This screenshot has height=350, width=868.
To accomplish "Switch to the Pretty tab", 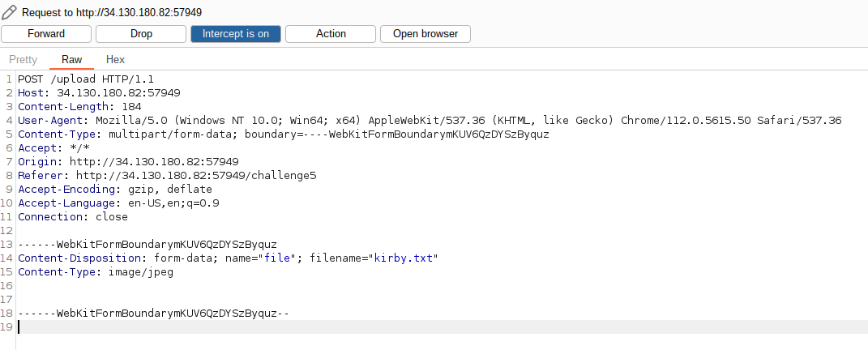I will [23, 59].
